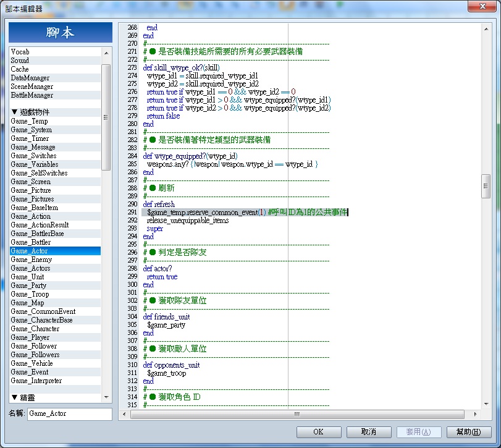The image size is (501, 448).
Task: Click the 取消 cancel button
Action: click(x=369, y=432)
